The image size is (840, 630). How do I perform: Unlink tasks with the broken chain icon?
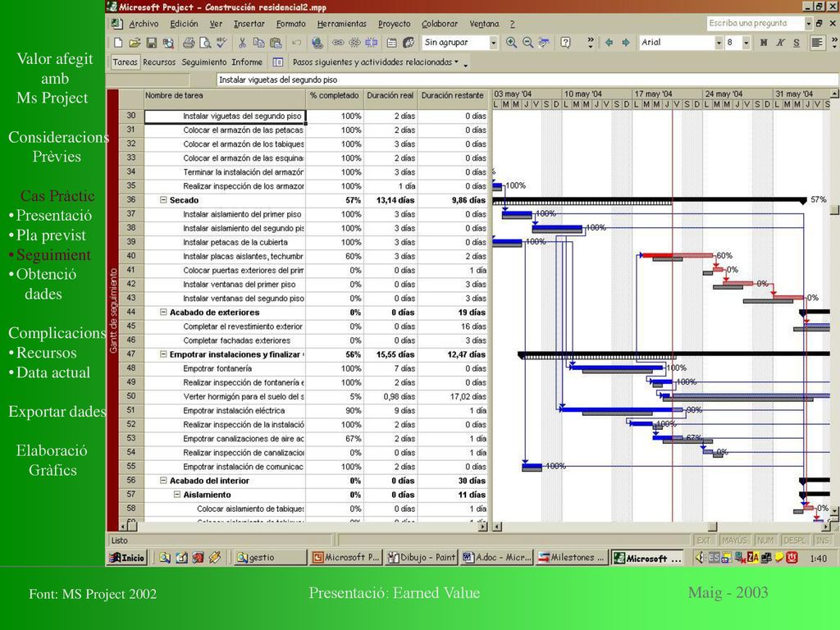pos(354,43)
